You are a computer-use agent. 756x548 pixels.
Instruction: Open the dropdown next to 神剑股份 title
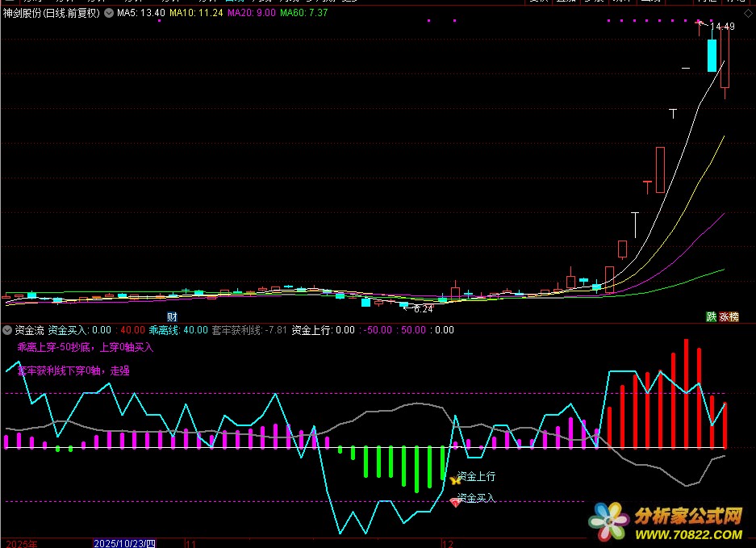109,13
